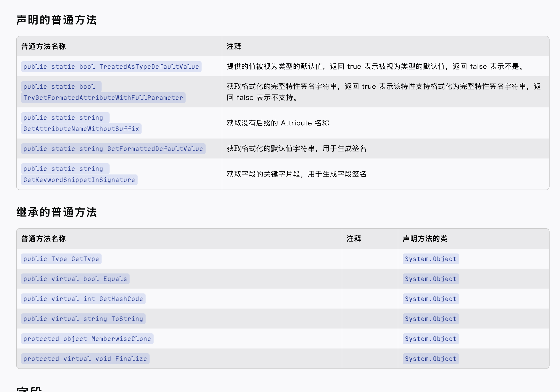
Task: Click the System.Object badge next to GetType
Action: pos(430,259)
